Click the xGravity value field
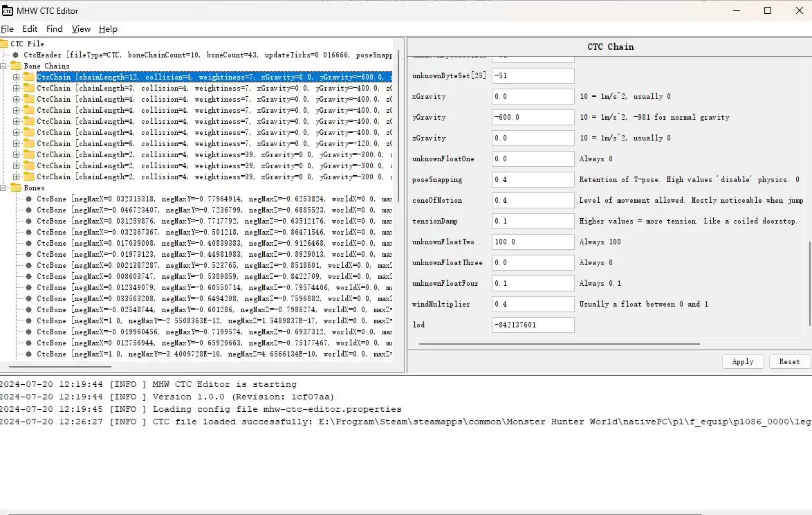The height and width of the screenshot is (515, 812). pyautogui.click(x=533, y=96)
